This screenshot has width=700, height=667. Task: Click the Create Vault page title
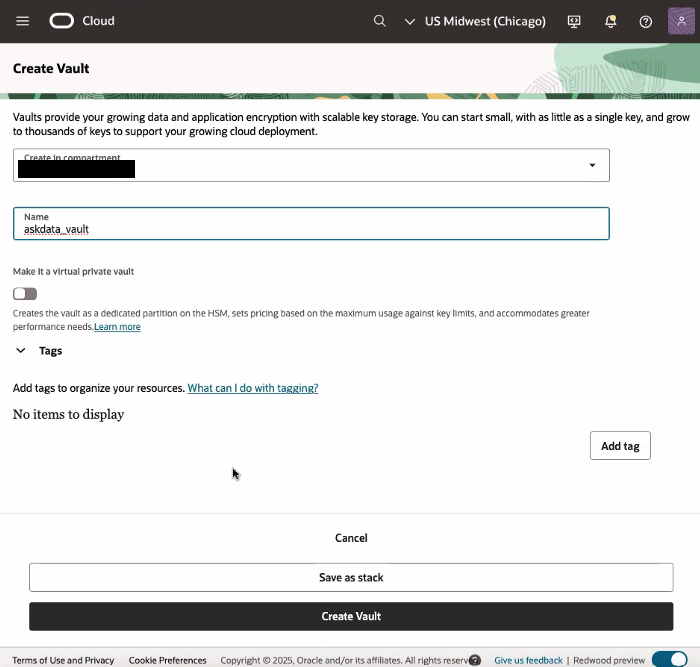coord(51,68)
